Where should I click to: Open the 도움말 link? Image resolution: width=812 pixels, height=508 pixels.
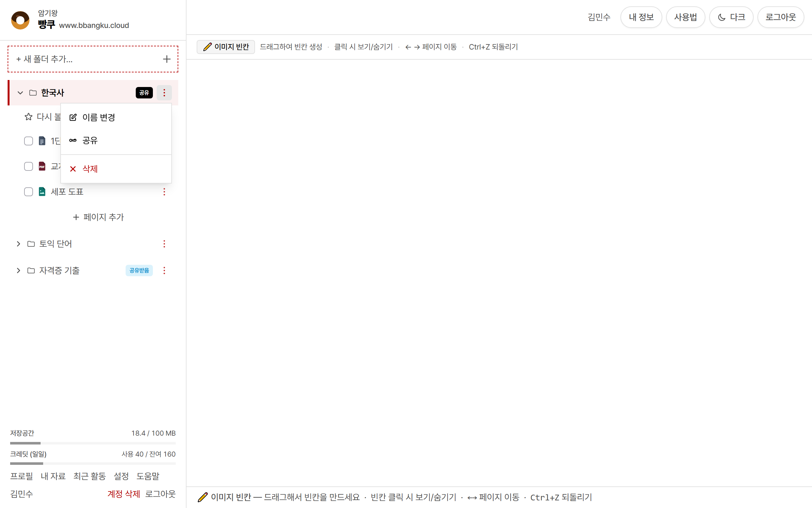click(x=148, y=476)
